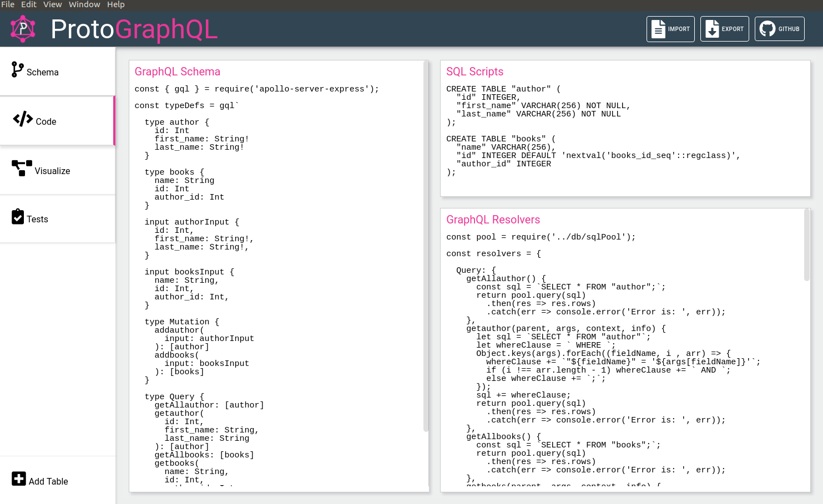Click 'CREATE TABLE "author" (' line
This screenshot has width=823, height=504.
504,89
